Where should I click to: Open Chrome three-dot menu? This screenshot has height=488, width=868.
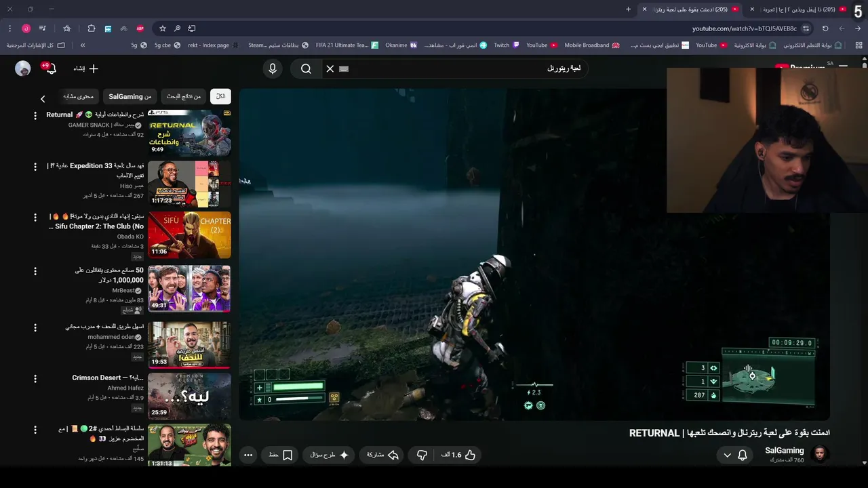pos(9,28)
